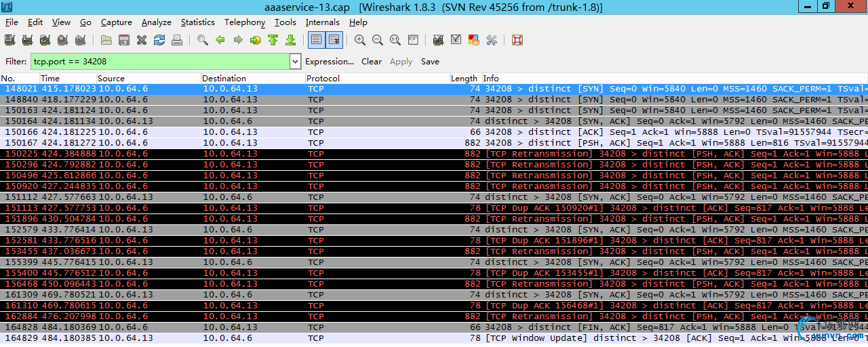
Task: Click the display filter input field
Action: (159, 61)
